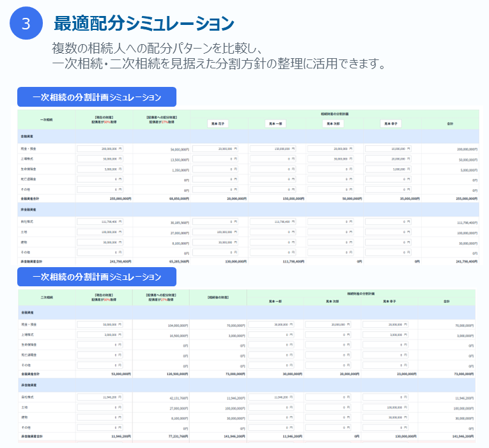Click the 金融資産合計 label in 一次相続 table
Image resolution: width=489 pixels, height=448 pixels.
30,199
